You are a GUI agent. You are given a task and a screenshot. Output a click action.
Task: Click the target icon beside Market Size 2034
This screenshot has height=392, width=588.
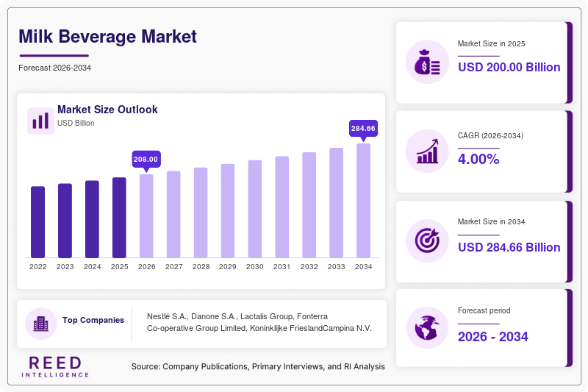pos(427,240)
